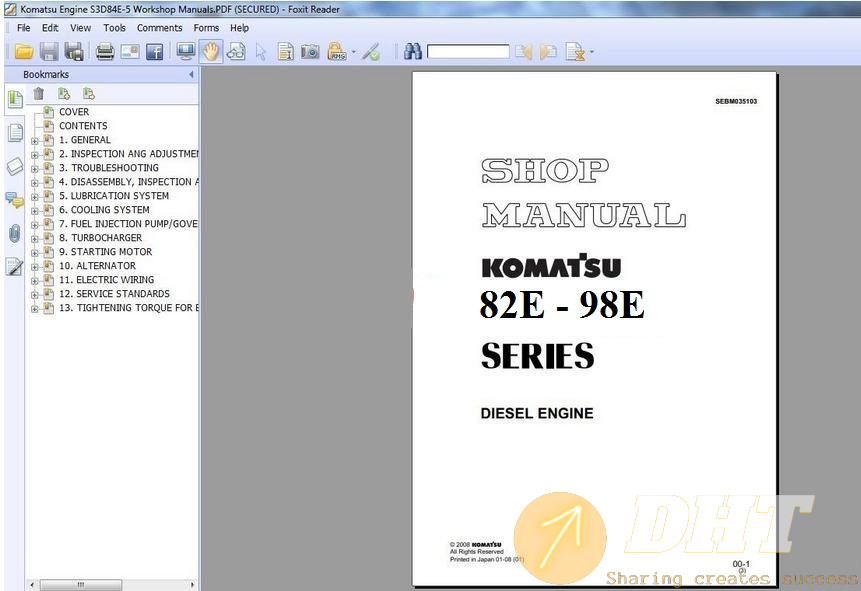Click the search options page icon
Viewport: 861px width, 591px height.
pyautogui.click(x=575, y=52)
